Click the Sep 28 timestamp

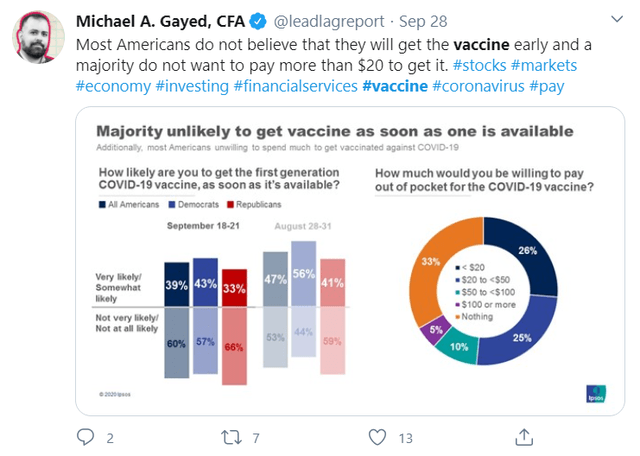click(423, 21)
